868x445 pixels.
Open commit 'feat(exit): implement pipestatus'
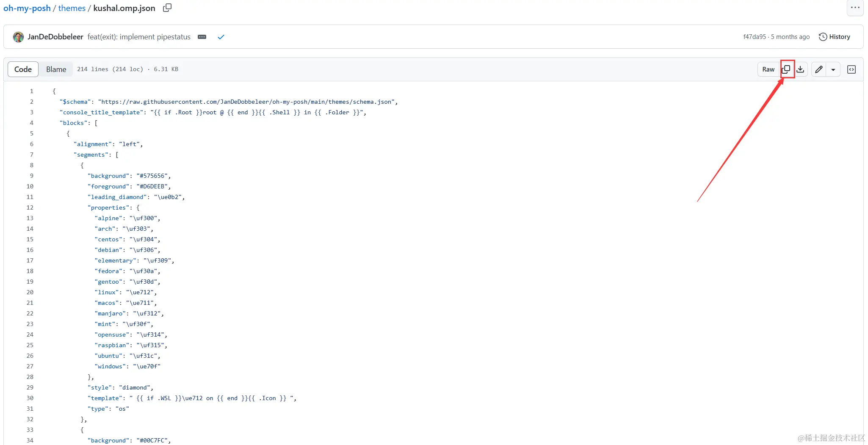(x=139, y=37)
